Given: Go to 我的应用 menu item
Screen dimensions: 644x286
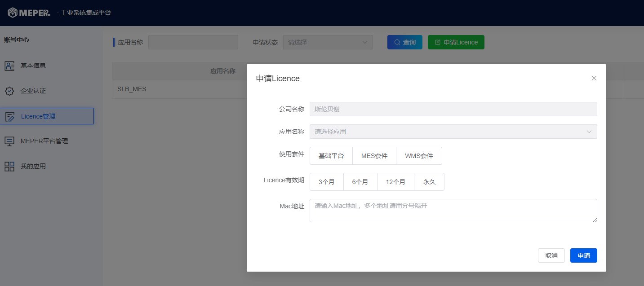Looking at the screenshot, I should (x=33, y=166).
